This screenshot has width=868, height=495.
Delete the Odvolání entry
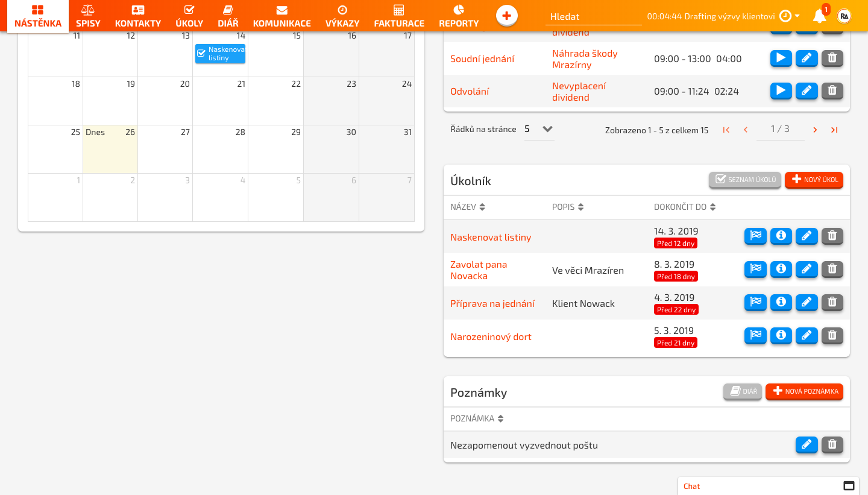(832, 91)
